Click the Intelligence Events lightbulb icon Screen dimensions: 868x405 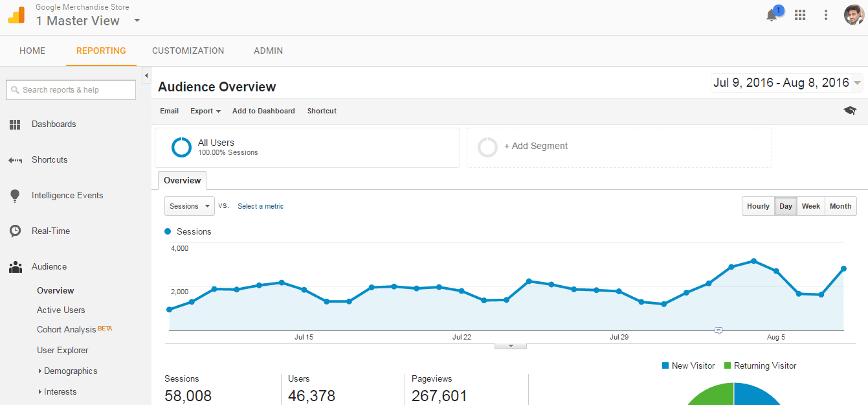click(x=15, y=196)
